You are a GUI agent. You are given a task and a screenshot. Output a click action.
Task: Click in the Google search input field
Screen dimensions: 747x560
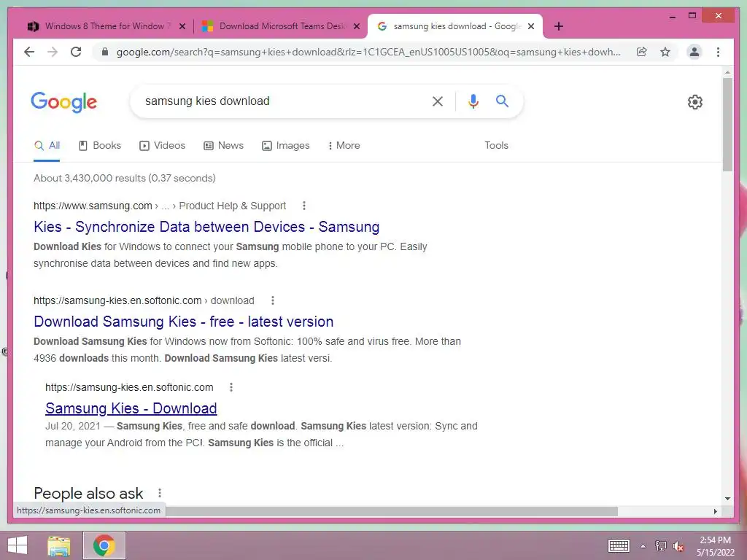tap(281, 101)
